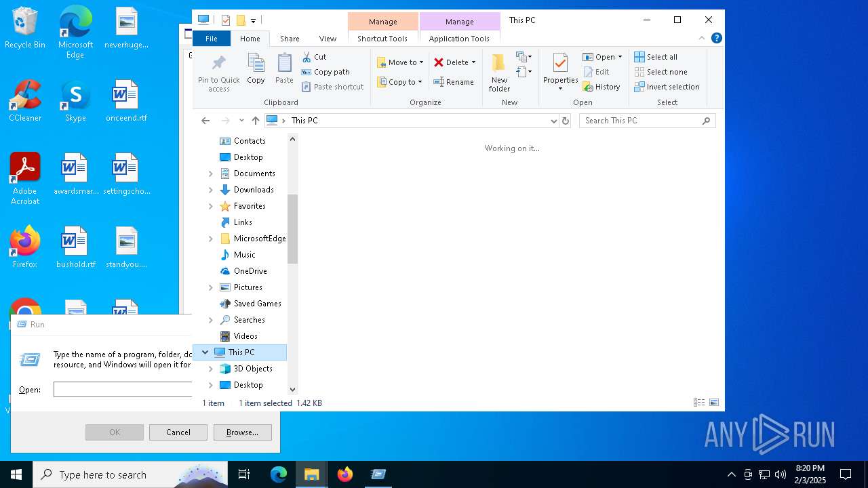Click Pin to Quick access icon
The image size is (868, 488).
218,73
